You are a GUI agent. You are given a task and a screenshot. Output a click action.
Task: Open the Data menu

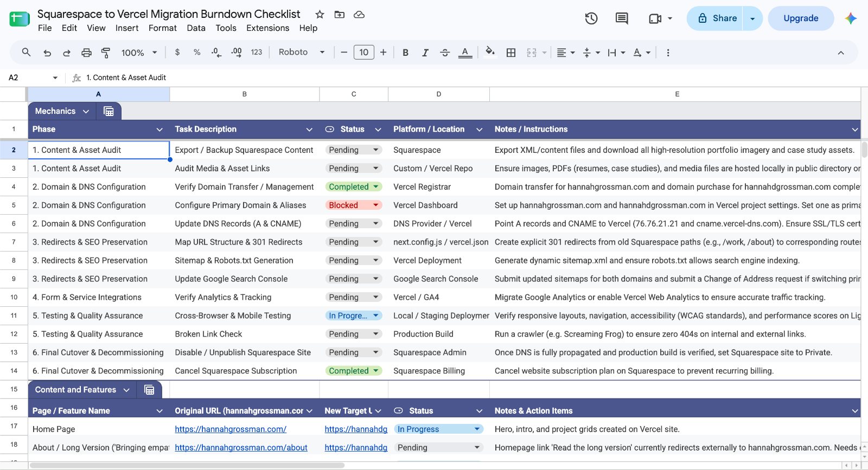(x=196, y=28)
